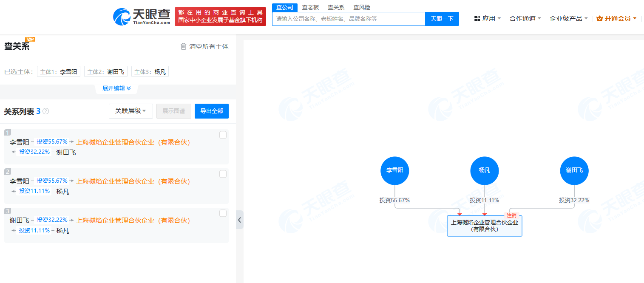Check the second relationship row checkbox
Viewport: 644px width, 283px height.
[x=223, y=174]
